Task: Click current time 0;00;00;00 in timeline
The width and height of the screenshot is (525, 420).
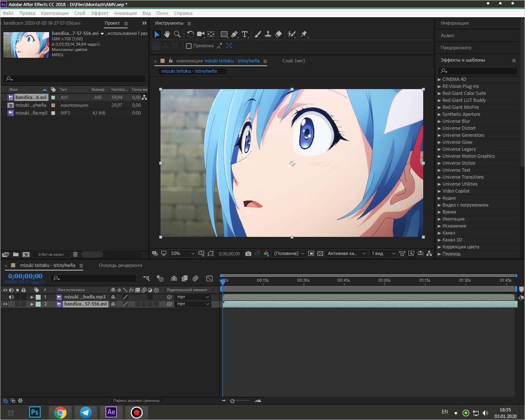Action: point(25,276)
